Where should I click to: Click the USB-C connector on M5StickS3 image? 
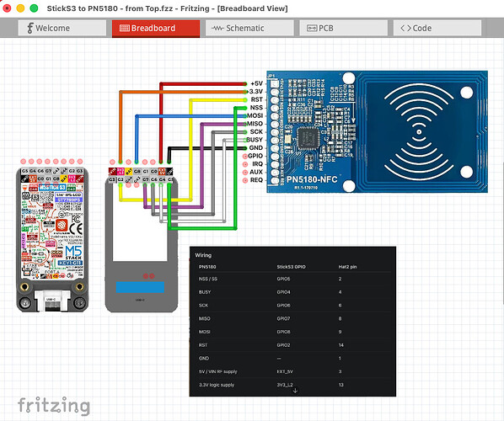(x=52, y=301)
